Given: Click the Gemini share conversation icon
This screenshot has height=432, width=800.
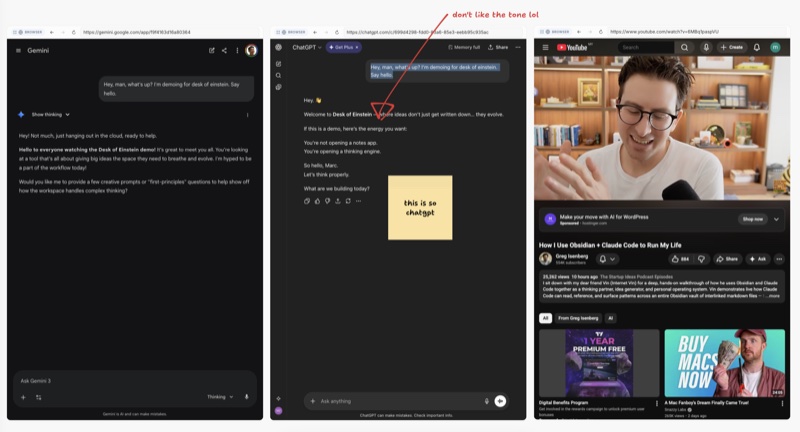Looking at the screenshot, I should pos(224,50).
